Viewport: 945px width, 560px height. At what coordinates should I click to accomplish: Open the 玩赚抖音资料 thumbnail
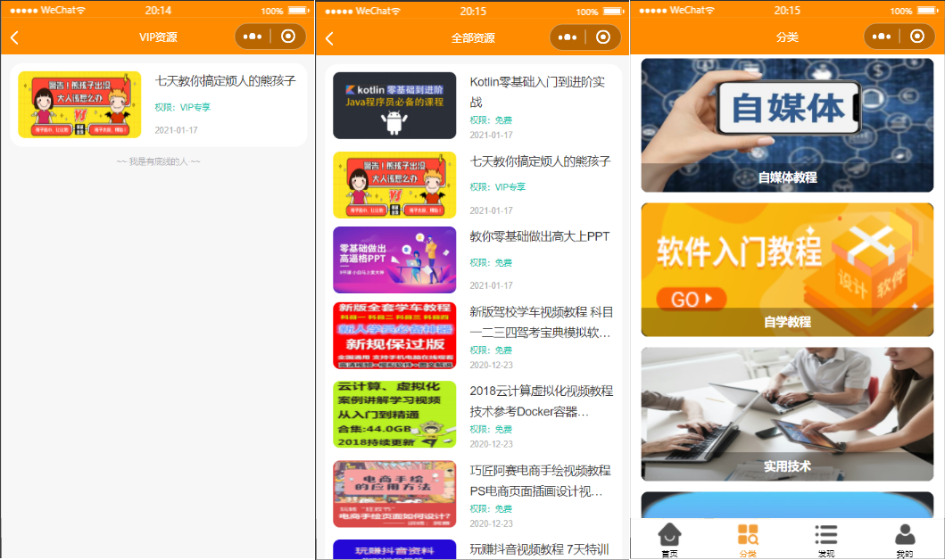(x=394, y=550)
